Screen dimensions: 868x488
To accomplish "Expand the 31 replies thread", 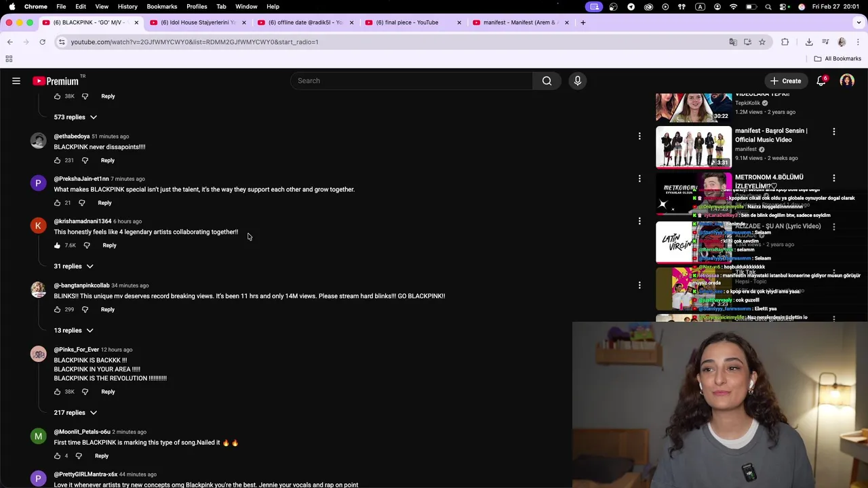I will coord(73,266).
